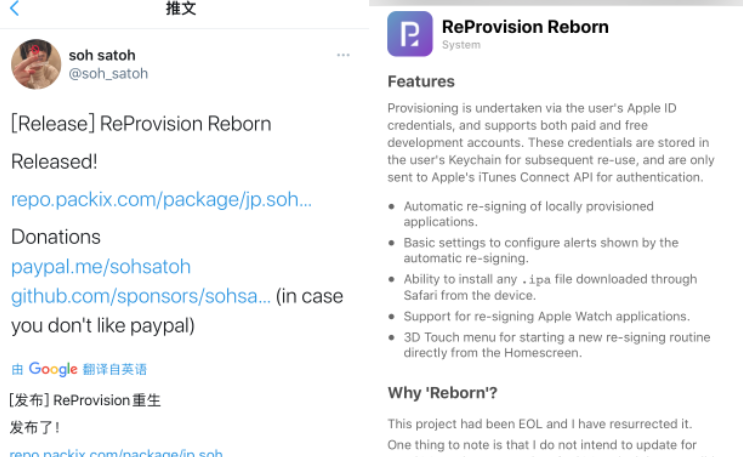Tap the [Release] ReProvision Reborn tweet text
Image resolution: width=743 pixels, height=457 pixels.
pyautogui.click(x=141, y=124)
